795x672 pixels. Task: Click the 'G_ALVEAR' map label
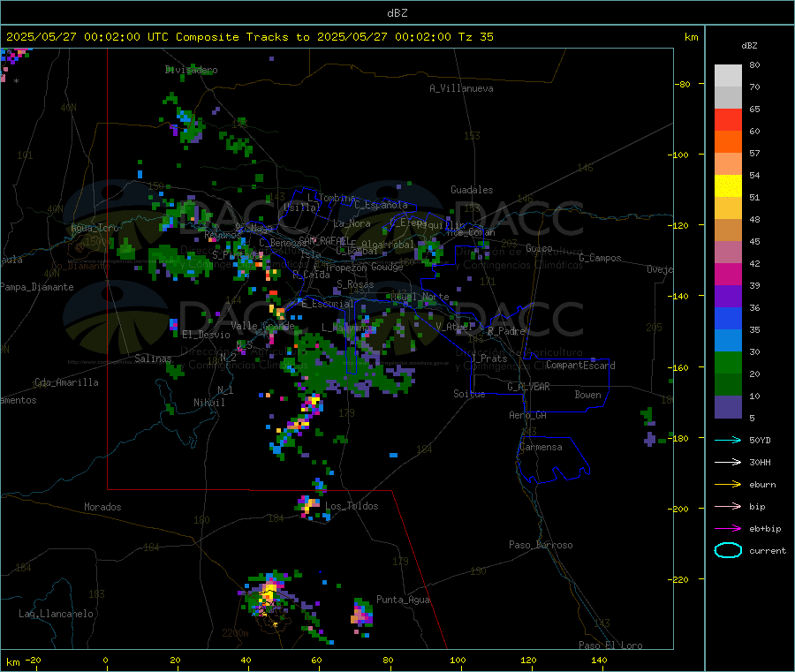pyautogui.click(x=528, y=387)
